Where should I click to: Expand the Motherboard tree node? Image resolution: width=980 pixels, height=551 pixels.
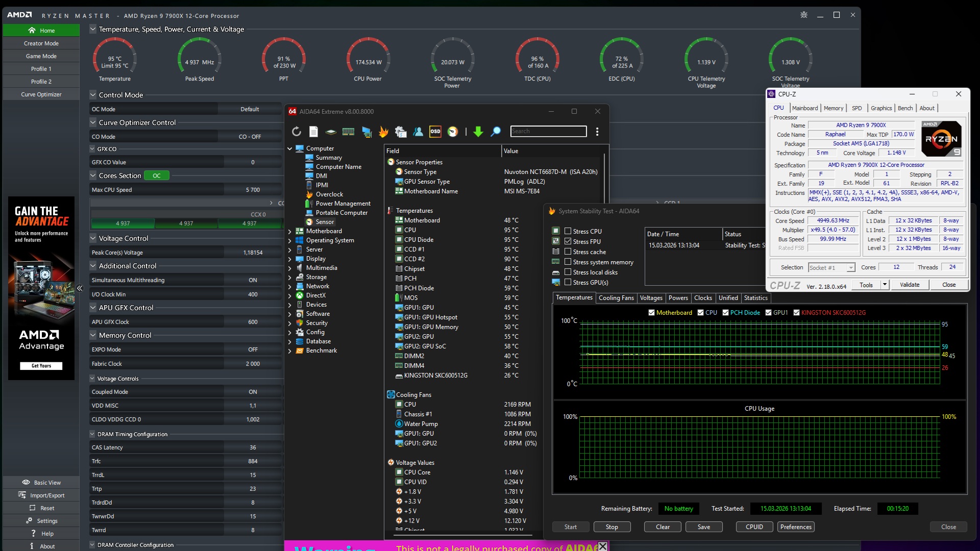(x=290, y=231)
